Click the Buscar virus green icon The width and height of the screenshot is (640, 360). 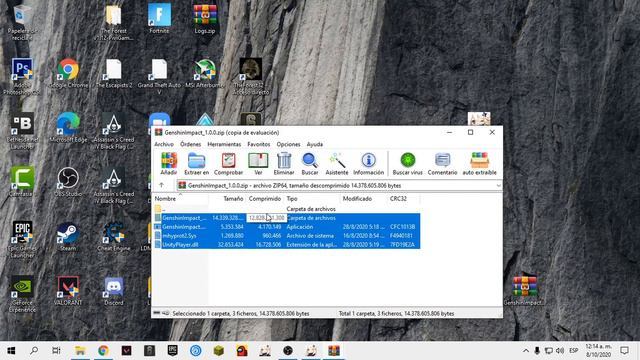[407, 164]
